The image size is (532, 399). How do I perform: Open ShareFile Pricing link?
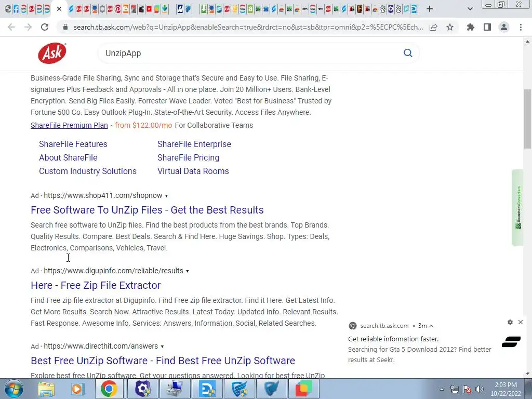pos(188,158)
